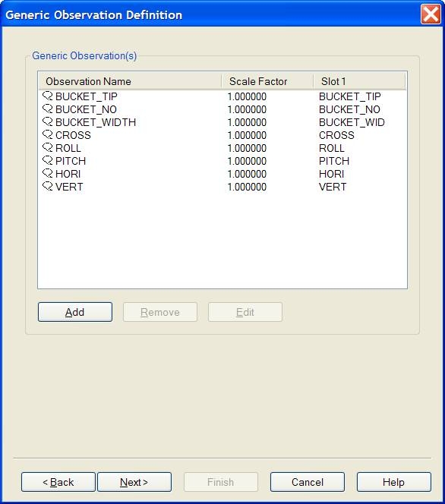
Task: Select BUCKET_WID entry in Slot 1 column
Action: pos(352,122)
